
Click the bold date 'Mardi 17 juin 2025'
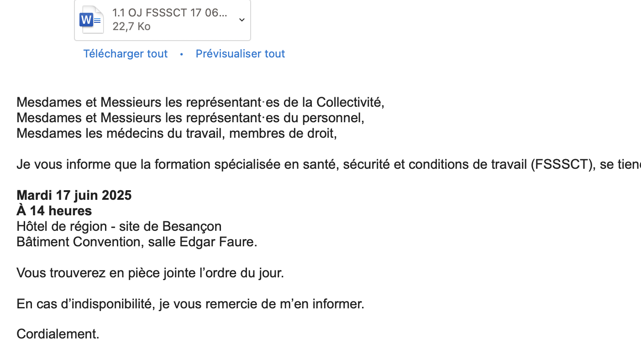[74, 195]
